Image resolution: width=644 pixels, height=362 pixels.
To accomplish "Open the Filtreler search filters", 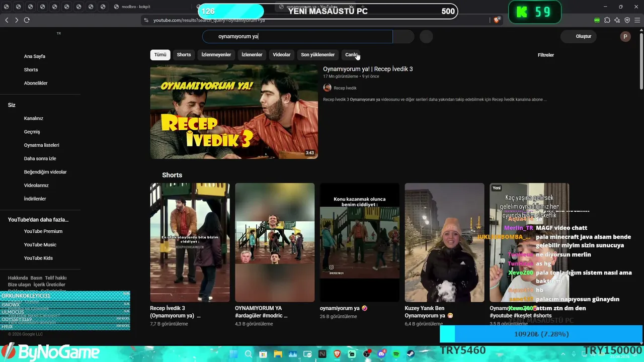I will click(x=546, y=55).
